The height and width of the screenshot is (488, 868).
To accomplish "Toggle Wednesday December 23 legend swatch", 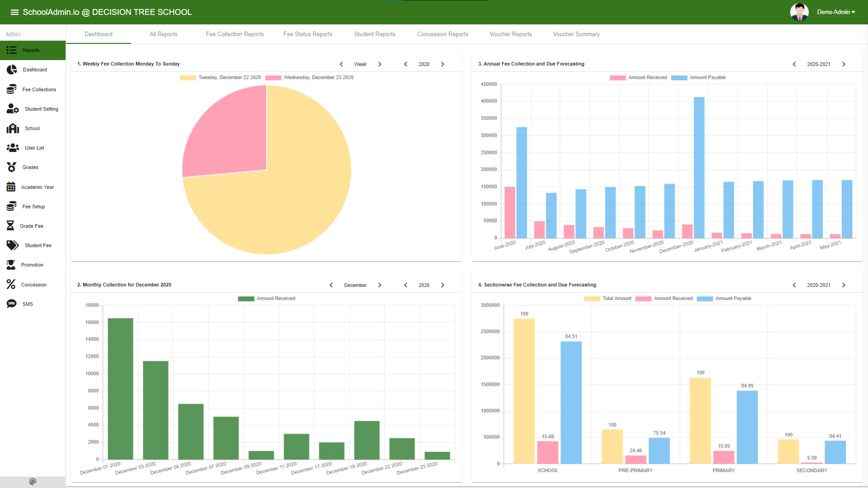I will click(x=274, y=78).
